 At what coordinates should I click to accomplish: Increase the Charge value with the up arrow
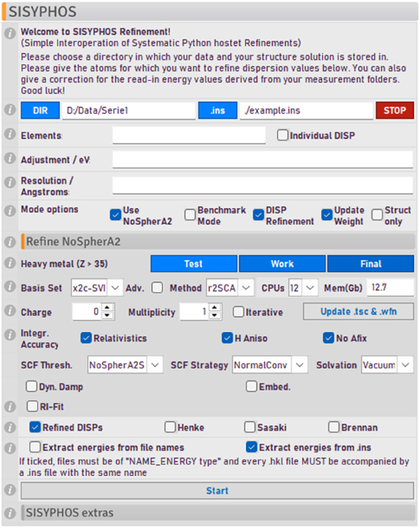tap(107, 308)
